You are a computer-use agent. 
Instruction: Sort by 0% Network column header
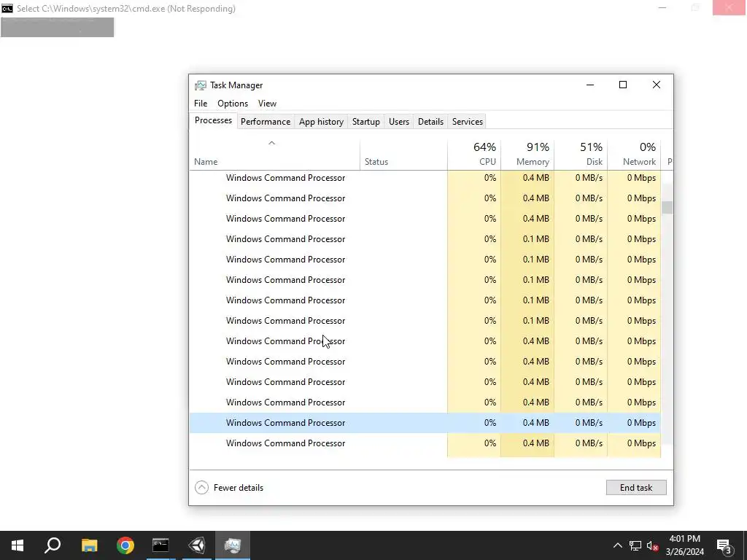(x=634, y=155)
